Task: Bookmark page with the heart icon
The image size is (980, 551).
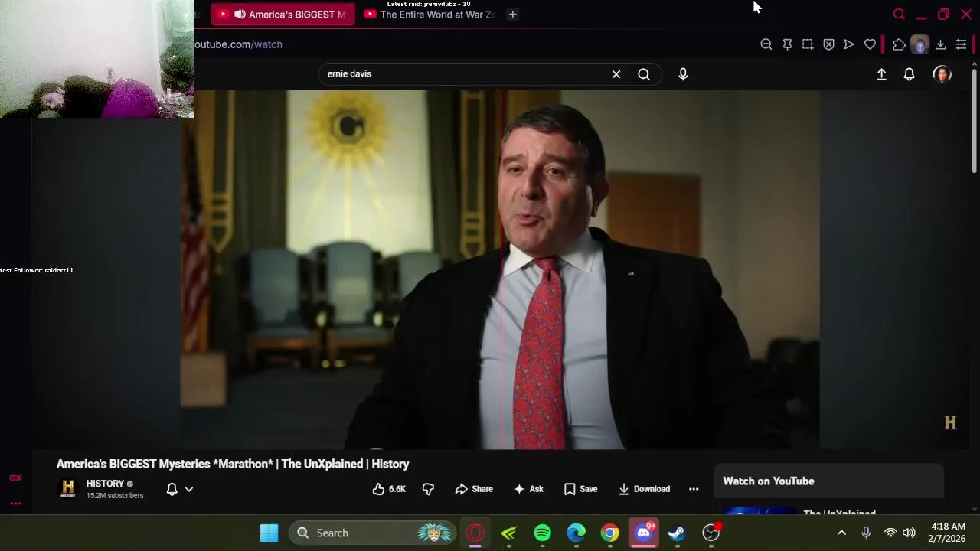Action: (870, 44)
